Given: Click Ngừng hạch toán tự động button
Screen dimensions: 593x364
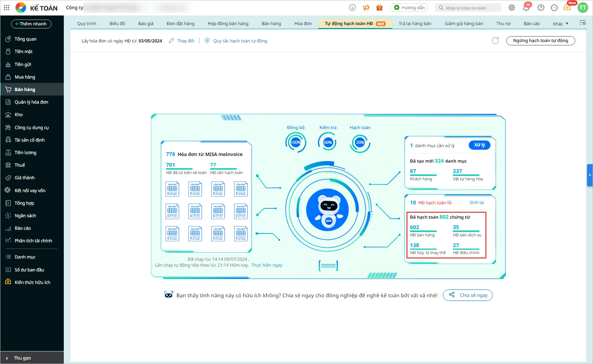Looking at the screenshot, I should pyautogui.click(x=540, y=41).
